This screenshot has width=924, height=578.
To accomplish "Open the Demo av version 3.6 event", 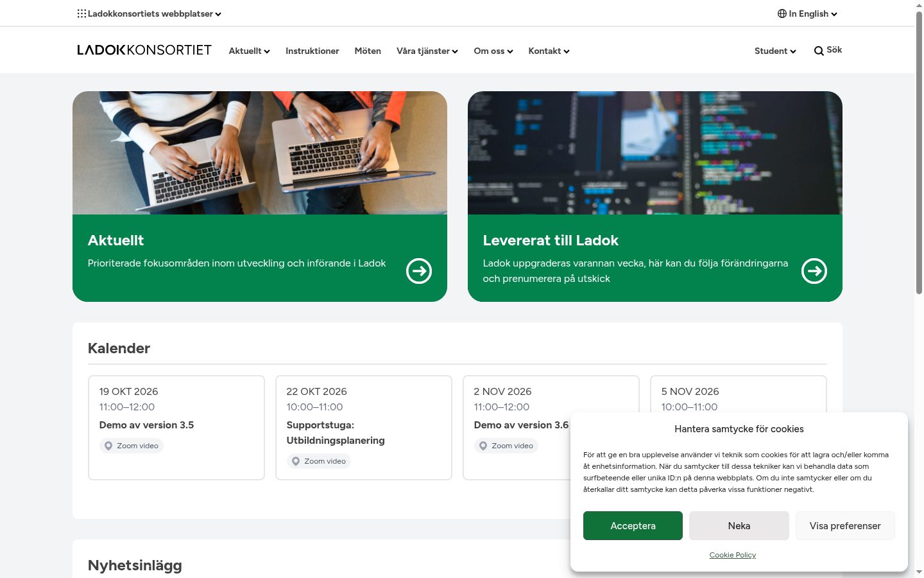I will click(x=521, y=425).
